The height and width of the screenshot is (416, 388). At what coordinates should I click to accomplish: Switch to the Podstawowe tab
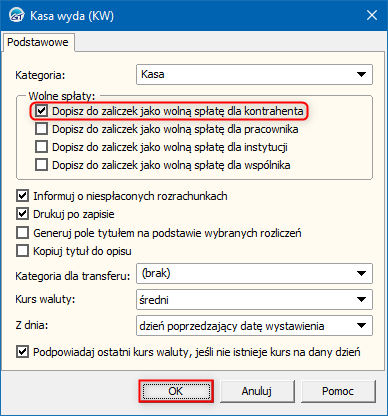click(x=38, y=42)
